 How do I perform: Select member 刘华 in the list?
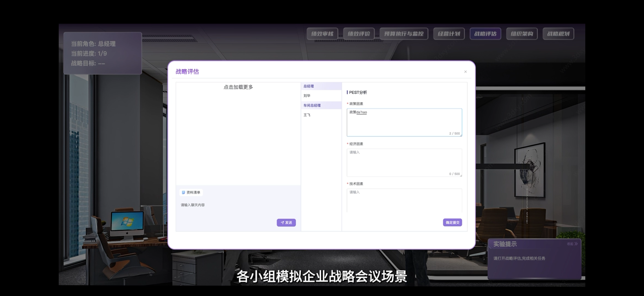(x=321, y=96)
